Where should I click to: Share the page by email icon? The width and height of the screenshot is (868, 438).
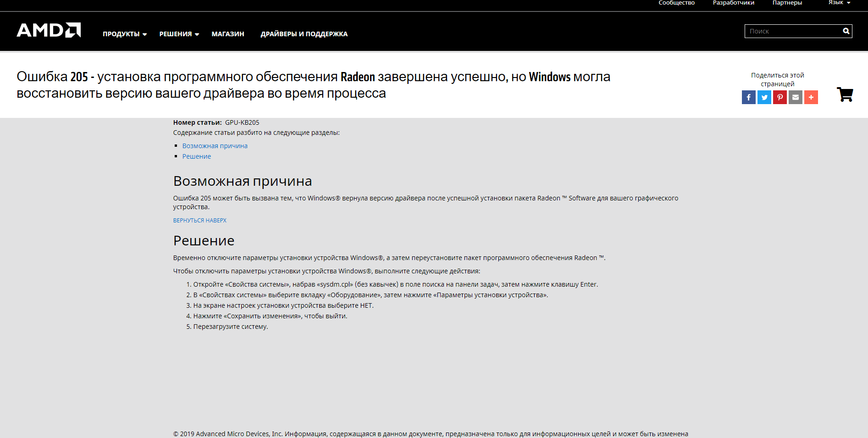pos(795,97)
